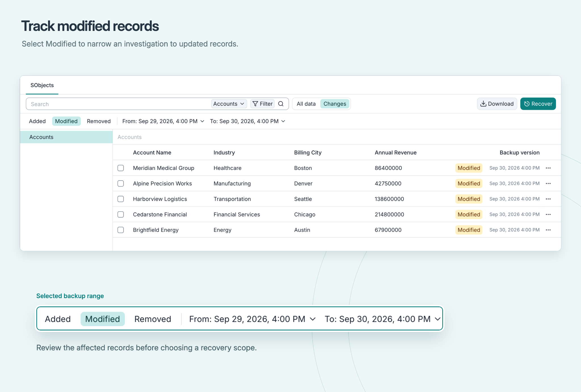Select the Cedarstone Financial checkbox
This screenshot has height=392, width=581.
coord(121,214)
